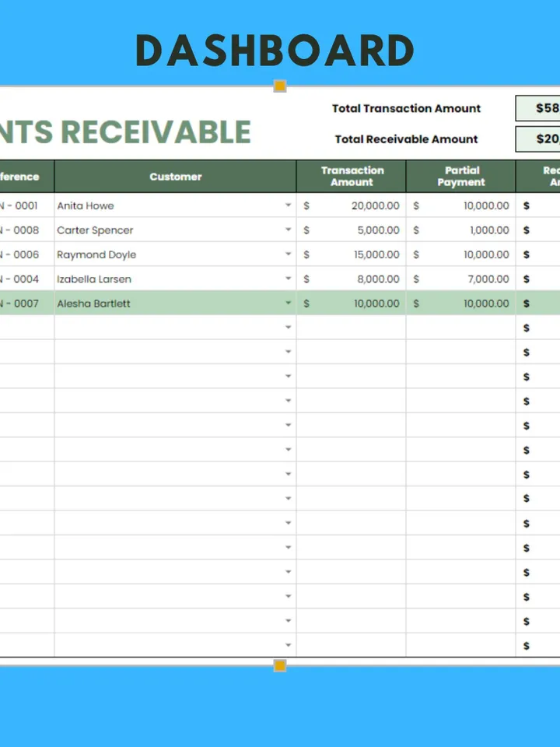Select the Raymond Doyle customer cell
560x747 pixels.
coord(175,254)
